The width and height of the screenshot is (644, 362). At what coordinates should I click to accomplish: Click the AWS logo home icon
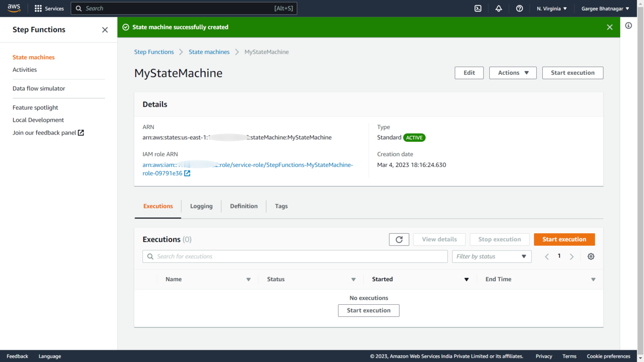[x=14, y=8]
